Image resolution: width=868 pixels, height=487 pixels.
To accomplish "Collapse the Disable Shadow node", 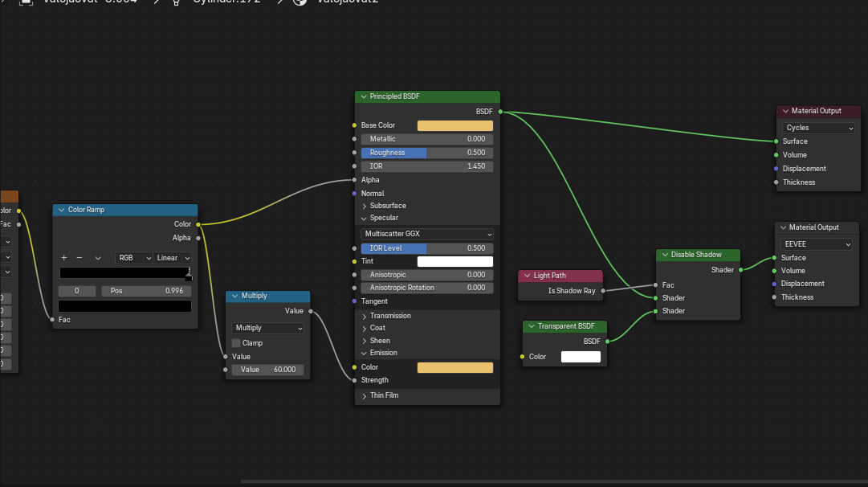I will tap(665, 255).
